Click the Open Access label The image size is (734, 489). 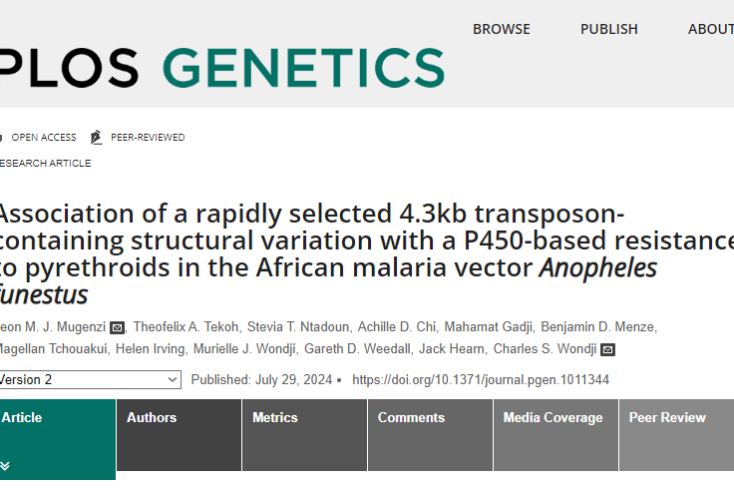tap(43, 138)
